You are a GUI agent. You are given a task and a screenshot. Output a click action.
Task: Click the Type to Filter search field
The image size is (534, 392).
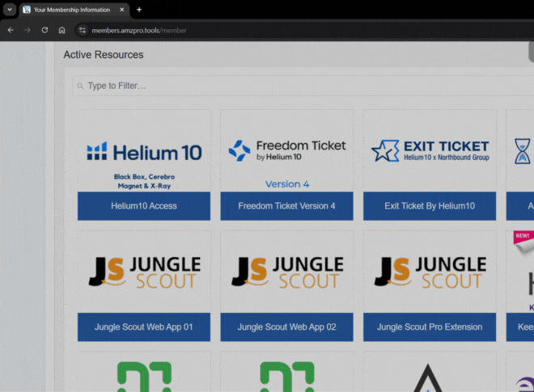303,86
